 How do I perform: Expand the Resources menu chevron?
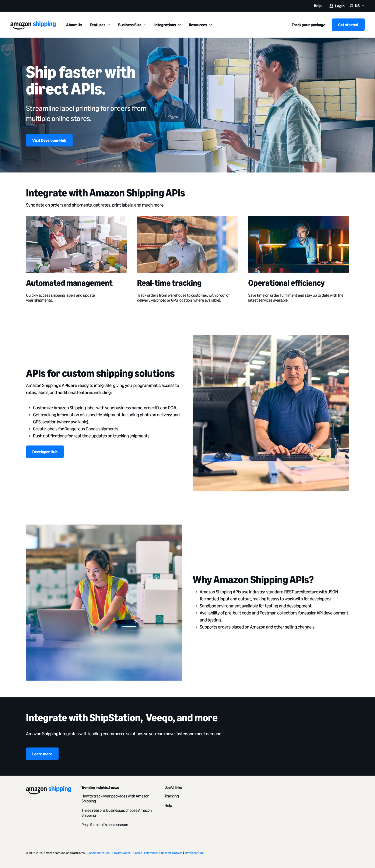tap(211, 25)
